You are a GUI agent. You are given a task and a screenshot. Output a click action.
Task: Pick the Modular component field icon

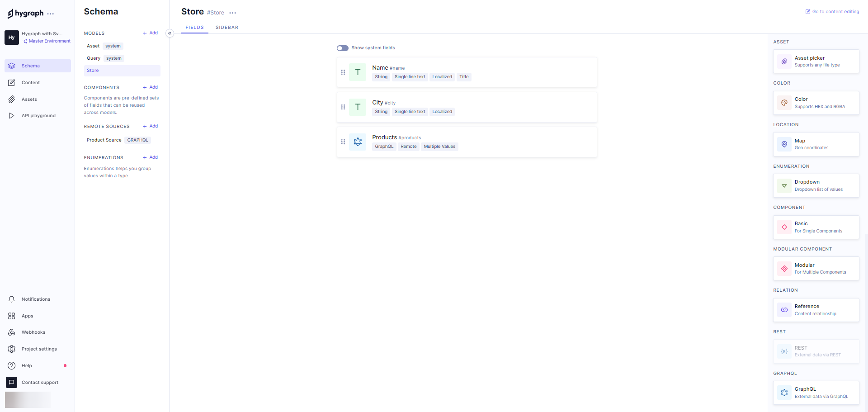click(x=784, y=269)
